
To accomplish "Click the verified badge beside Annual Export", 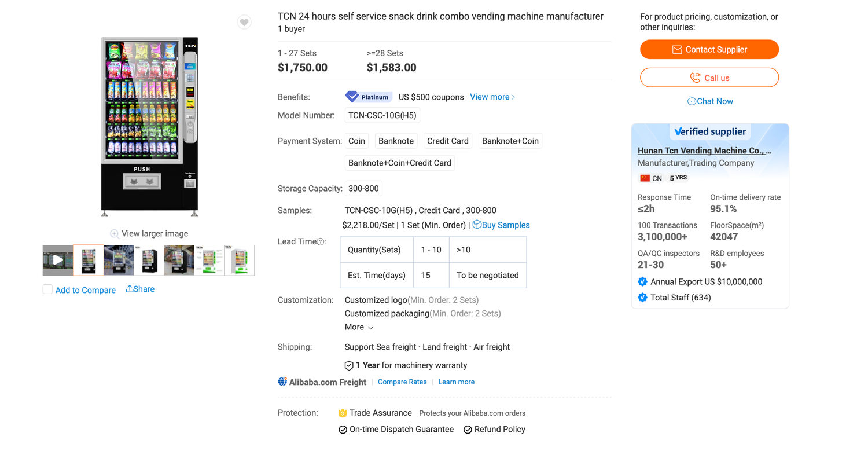I will tap(642, 282).
